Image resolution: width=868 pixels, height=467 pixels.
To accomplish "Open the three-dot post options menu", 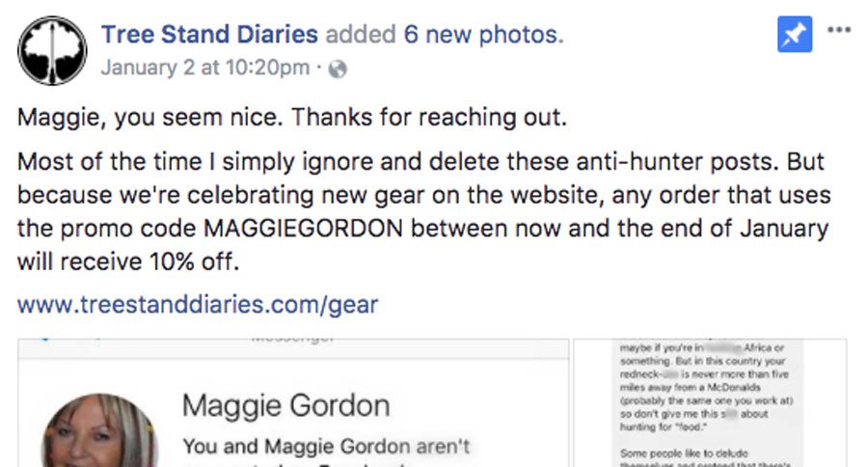I will [839, 30].
